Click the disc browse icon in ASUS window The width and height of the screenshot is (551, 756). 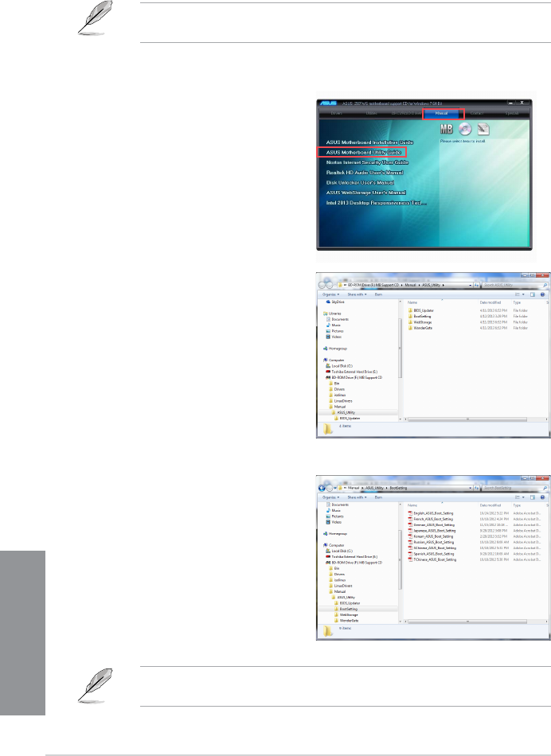coord(465,129)
